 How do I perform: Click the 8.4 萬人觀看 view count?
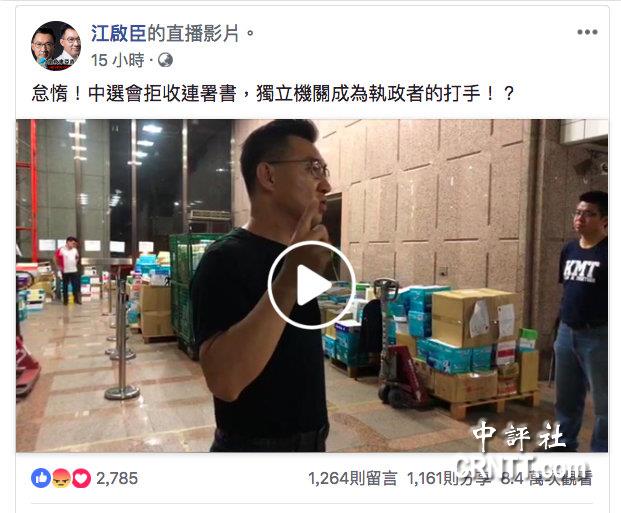pyautogui.click(x=546, y=479)
